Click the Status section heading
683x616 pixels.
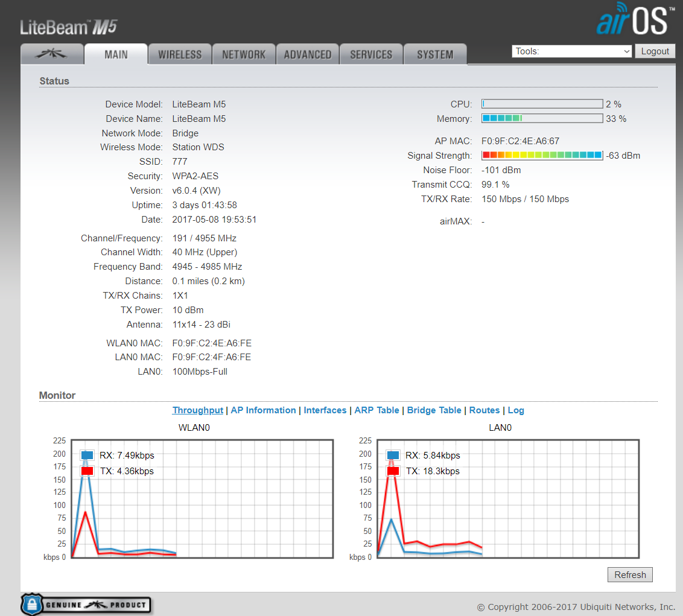54,81
